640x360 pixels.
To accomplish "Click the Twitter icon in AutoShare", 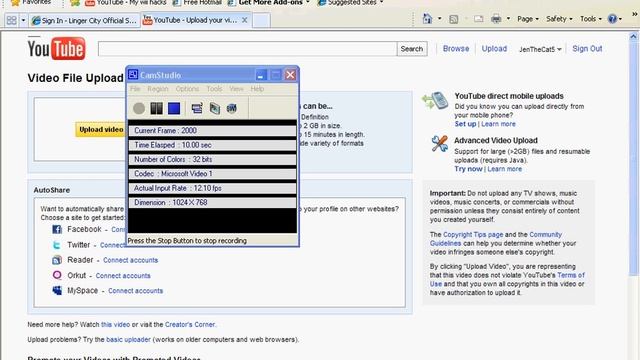I will 57,245.
